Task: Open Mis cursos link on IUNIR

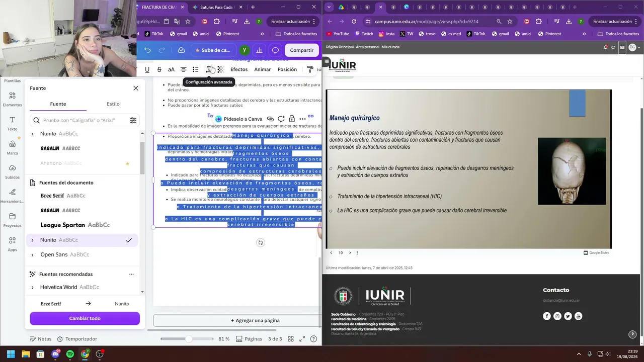Action: (390, 47)
